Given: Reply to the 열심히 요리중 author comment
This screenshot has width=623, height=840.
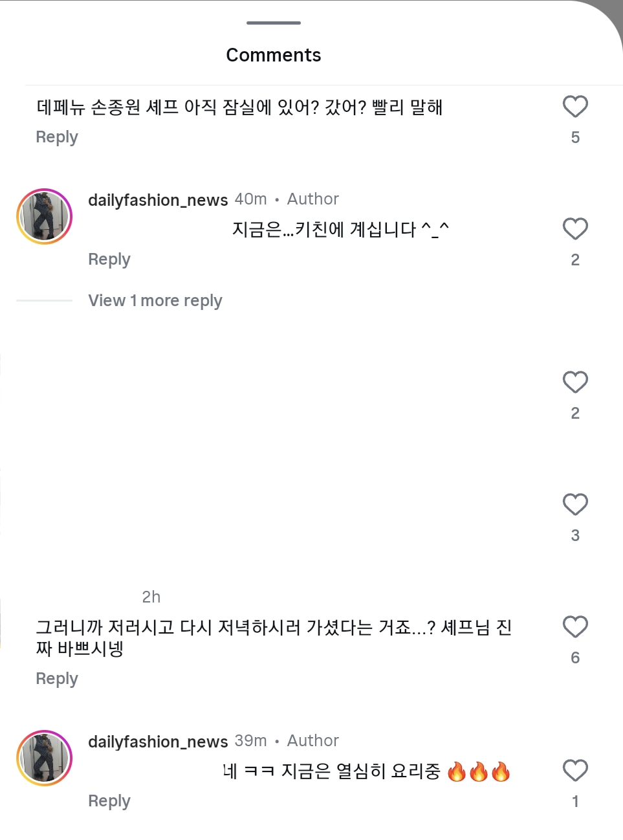Looking at the screenshot, I should [109, 801].
